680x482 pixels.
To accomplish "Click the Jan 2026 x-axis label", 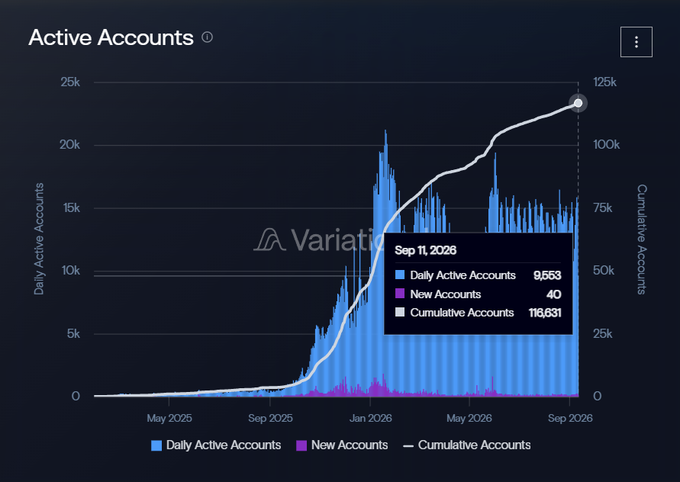I will pos(370,418).
